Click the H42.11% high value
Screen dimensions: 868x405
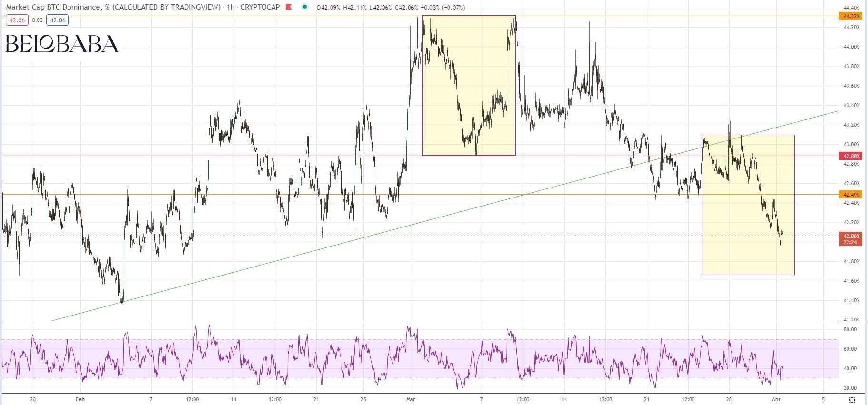(x=355, y=8)
